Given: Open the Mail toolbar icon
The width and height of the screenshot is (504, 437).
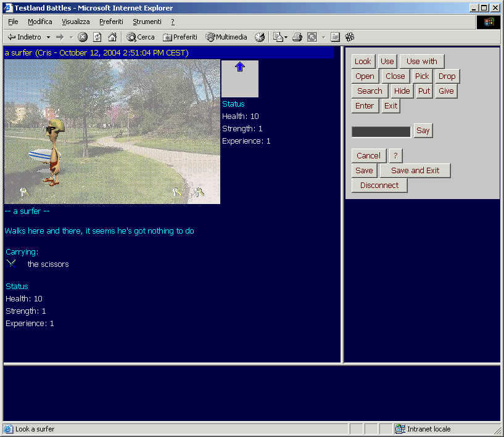Looking at the screenshot, I should [279, 37].
